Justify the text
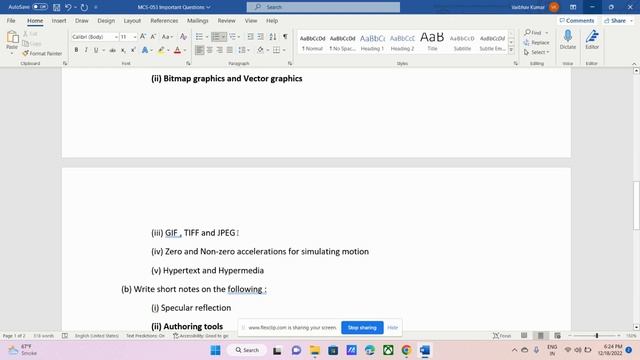 click(x=230, y=50)
